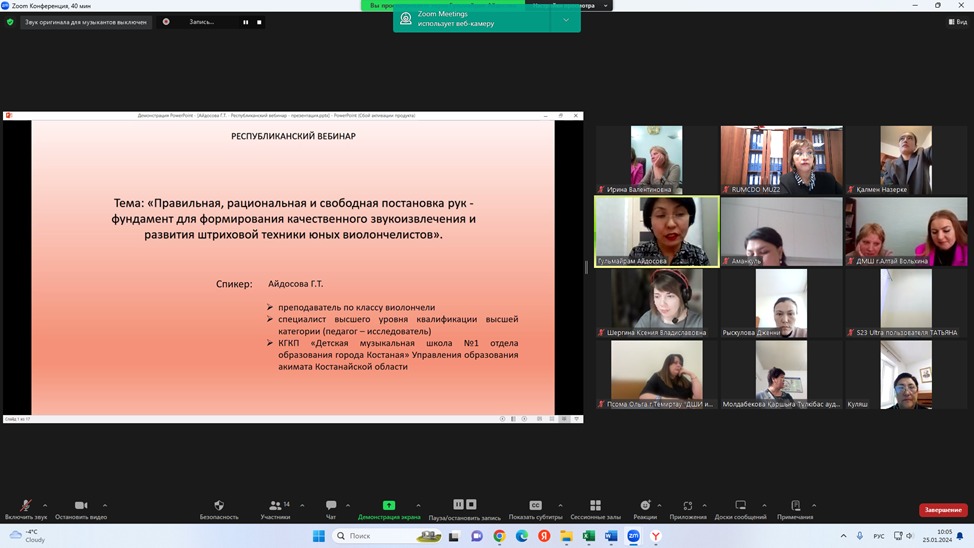Open the Приложения apps panel
Viewport: 974px width, 548px height.
(x=688, y=509)
